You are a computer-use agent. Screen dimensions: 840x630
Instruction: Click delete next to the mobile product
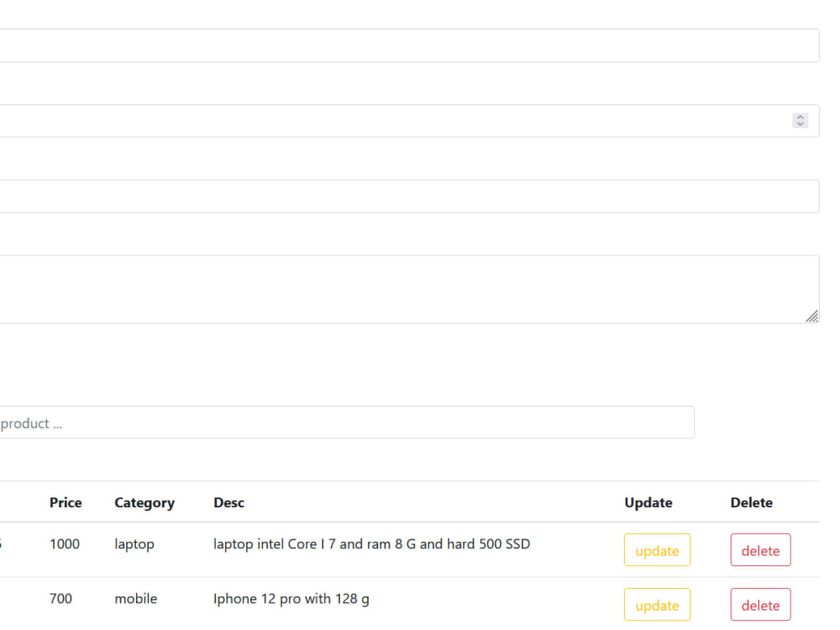click(x=760, y=605)
